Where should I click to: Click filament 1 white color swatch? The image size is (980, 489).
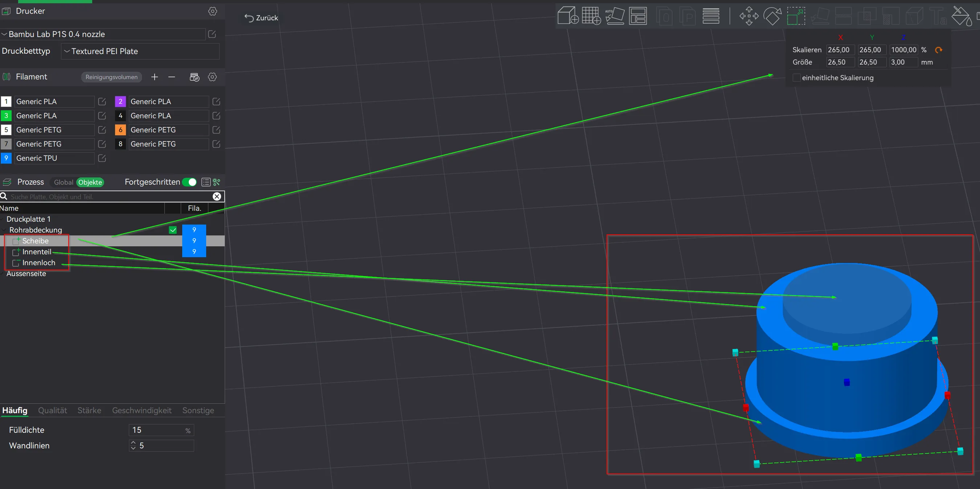coord(6,102)
